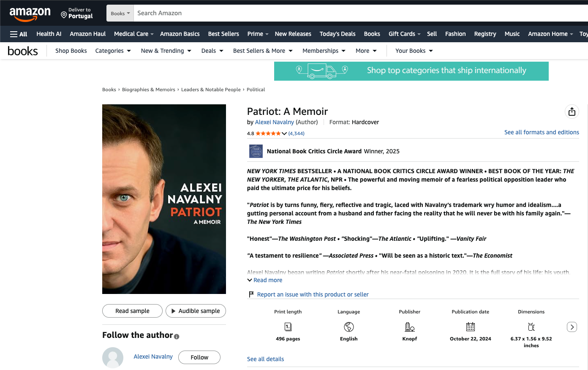This screenshot has height=370, width=588.
Task: Expand the Medical Care menu
Action: (133, 34)
